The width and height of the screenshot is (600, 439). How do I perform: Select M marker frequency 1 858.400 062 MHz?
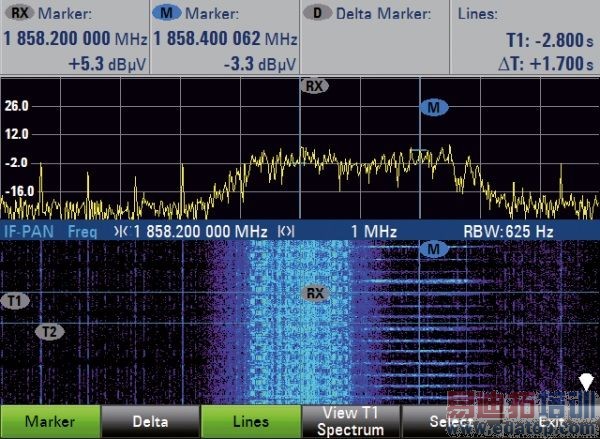tap(225, 39)
